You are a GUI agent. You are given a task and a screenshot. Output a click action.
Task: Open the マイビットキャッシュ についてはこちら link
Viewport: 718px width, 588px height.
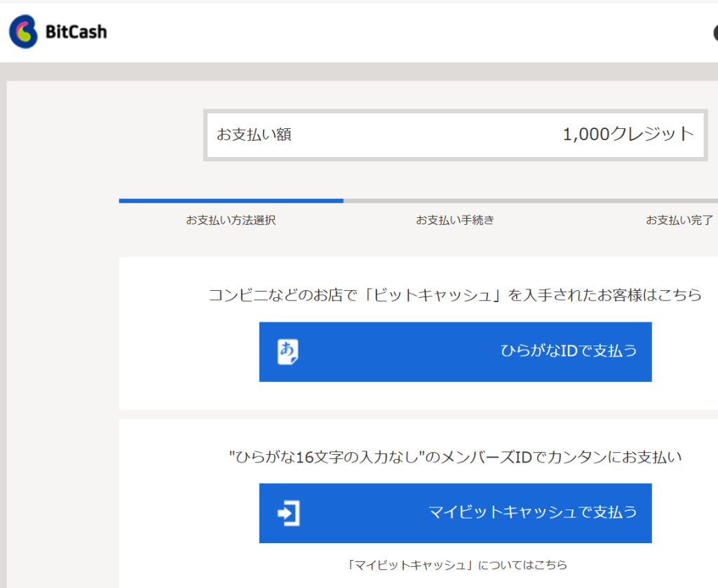click(x=456, y=564)
